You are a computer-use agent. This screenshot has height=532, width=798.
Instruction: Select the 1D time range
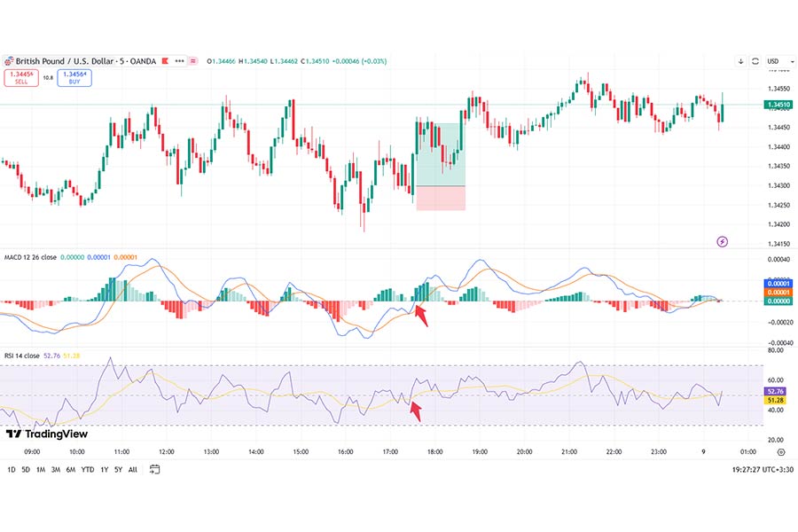coord(12,470)
